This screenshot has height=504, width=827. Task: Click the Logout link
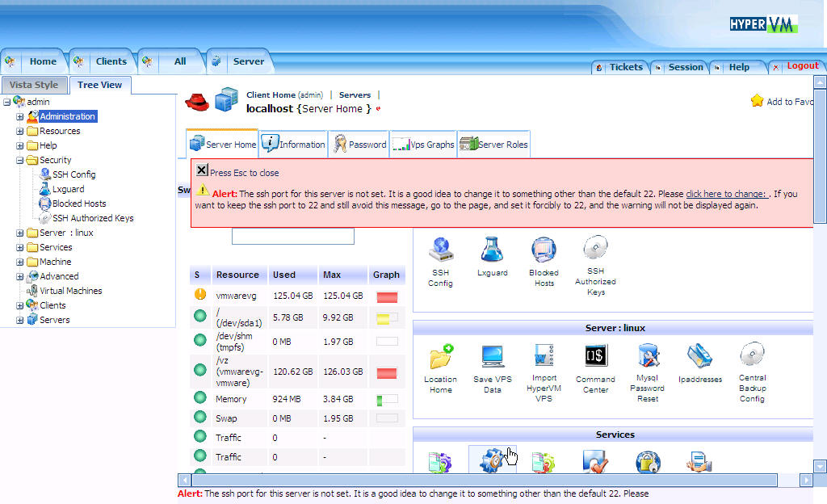tap(802, 66)
